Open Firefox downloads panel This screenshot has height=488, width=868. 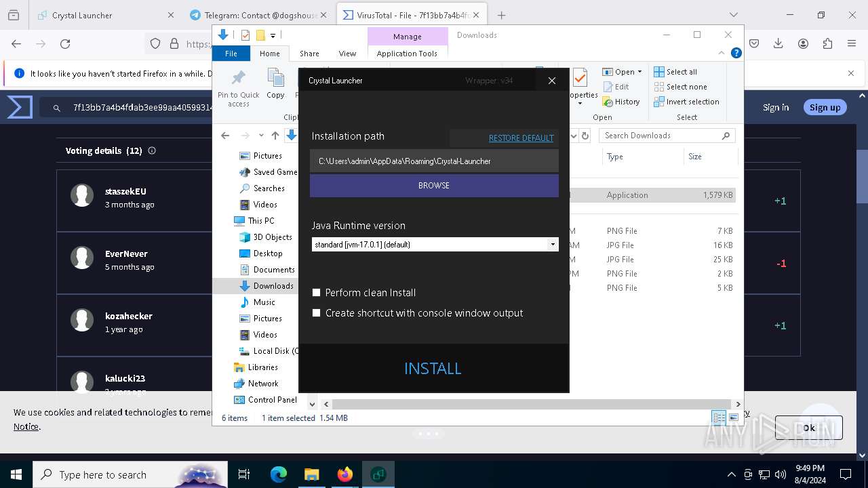778,43
